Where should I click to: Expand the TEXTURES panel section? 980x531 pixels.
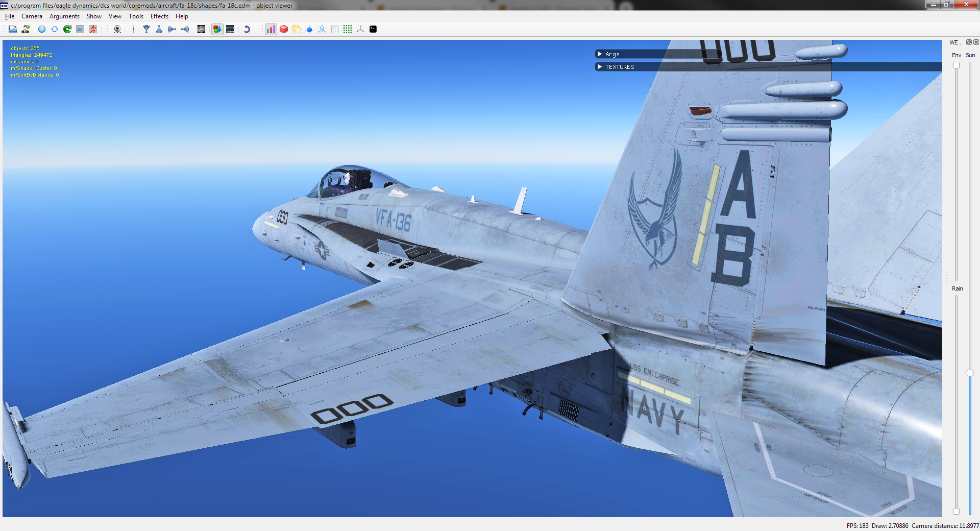[768, 67]
